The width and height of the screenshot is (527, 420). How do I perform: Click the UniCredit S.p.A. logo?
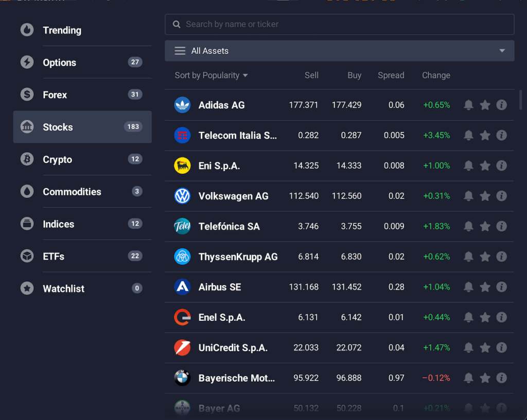click(183, 348)
